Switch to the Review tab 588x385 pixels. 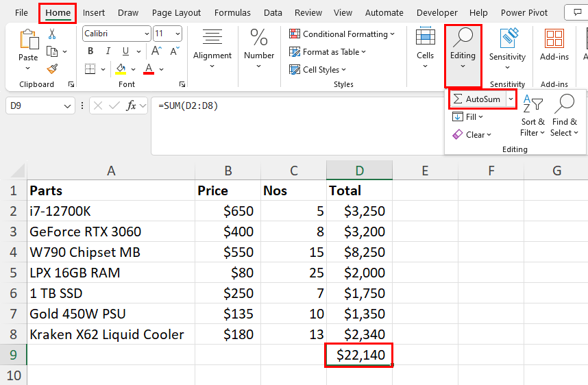click(308, 13)
